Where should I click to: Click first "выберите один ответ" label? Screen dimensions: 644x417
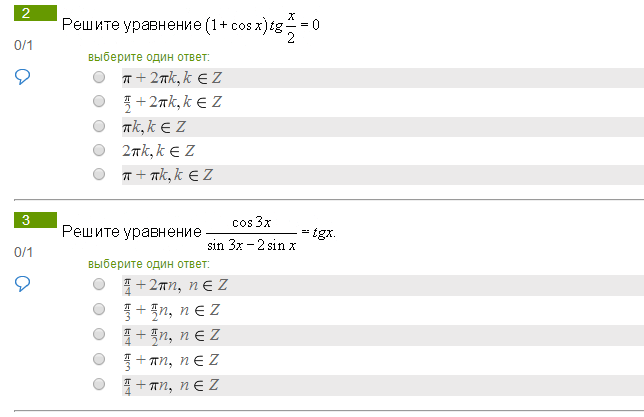[149, 56]
